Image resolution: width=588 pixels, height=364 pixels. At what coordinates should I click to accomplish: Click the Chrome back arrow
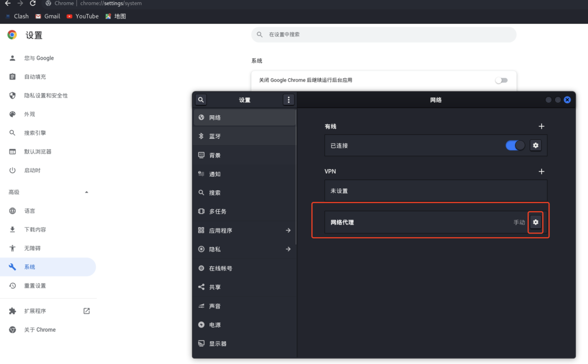8,3
